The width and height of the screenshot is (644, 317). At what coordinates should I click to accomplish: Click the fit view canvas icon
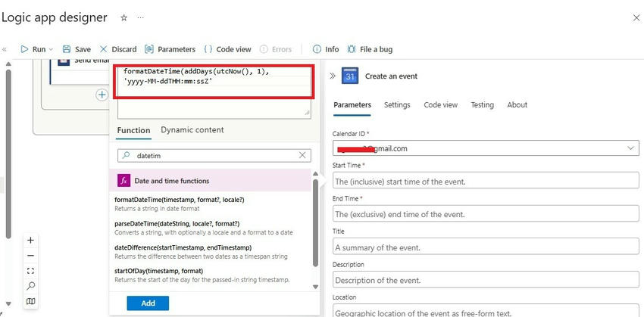[x=30, y=270]
